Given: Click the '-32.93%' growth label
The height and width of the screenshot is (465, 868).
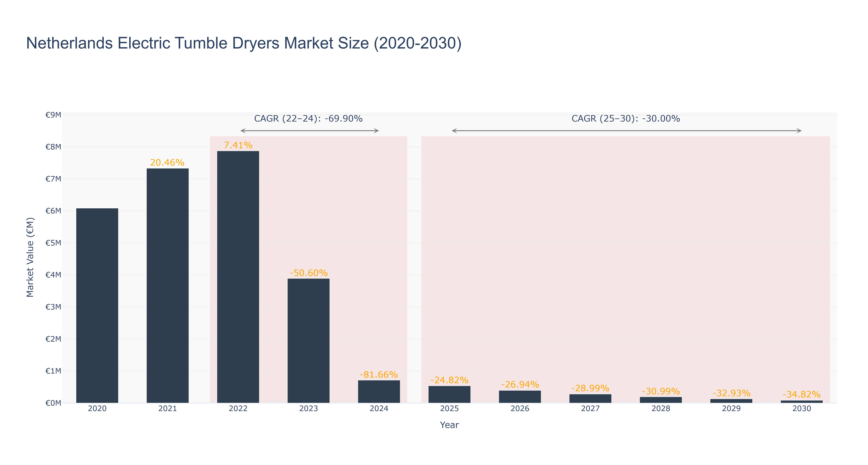Looking at the screenshot, I should click(732, 393).
